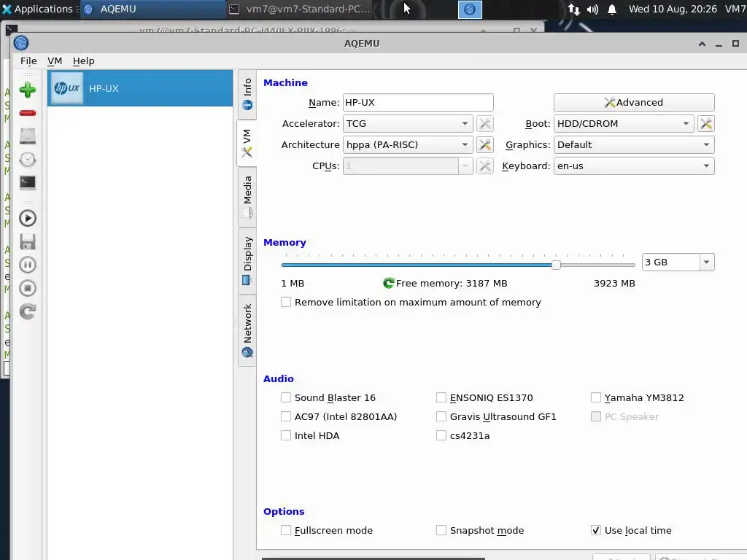The height and width of the screenshot is (560, 747).
Task: Toggle the cs4231a checkbox
Action: coord(441,436)
